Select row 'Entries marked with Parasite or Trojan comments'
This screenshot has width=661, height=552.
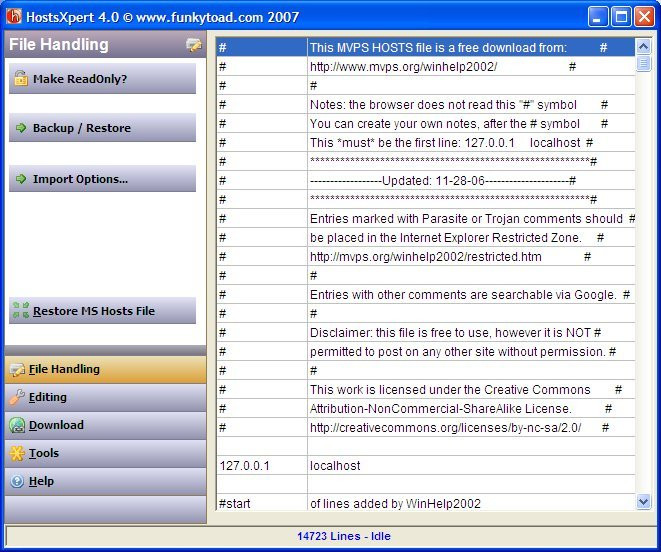426,218
